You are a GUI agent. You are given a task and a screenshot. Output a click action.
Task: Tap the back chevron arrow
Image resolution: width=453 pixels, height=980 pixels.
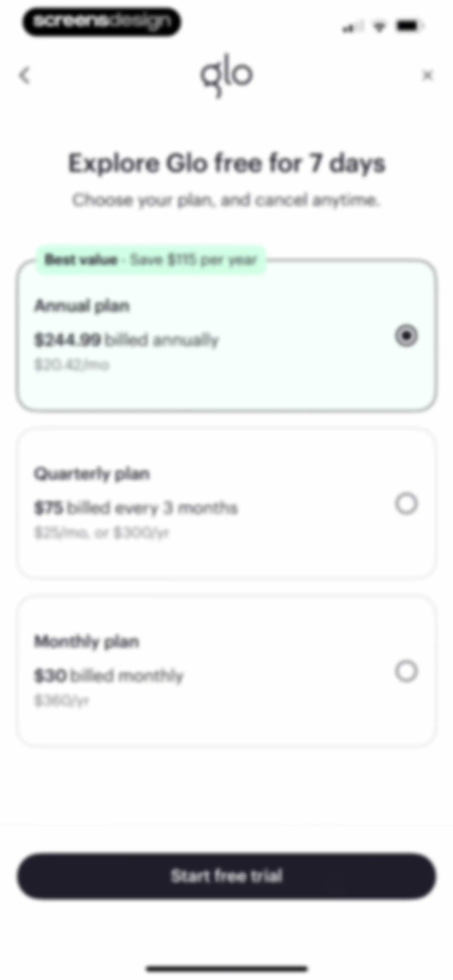[x=25, y=75]
